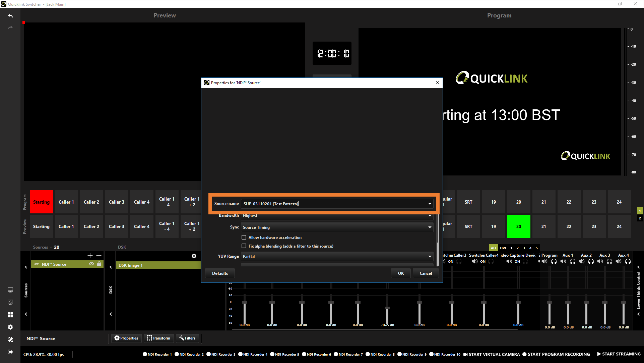Image resolution: width=644 pixels, height=363 pixels.
Task: Select audio mixer tab 1
Action: pos(511,248)
